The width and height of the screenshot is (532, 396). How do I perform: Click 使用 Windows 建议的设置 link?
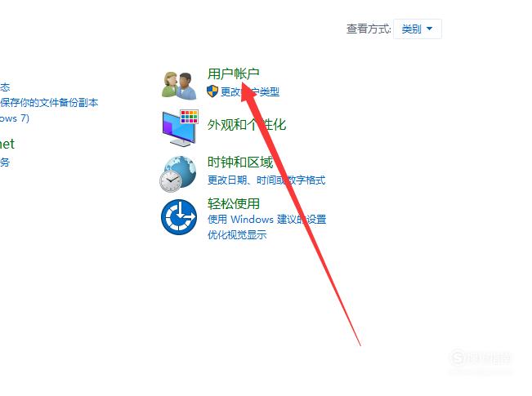click(266, 219)
